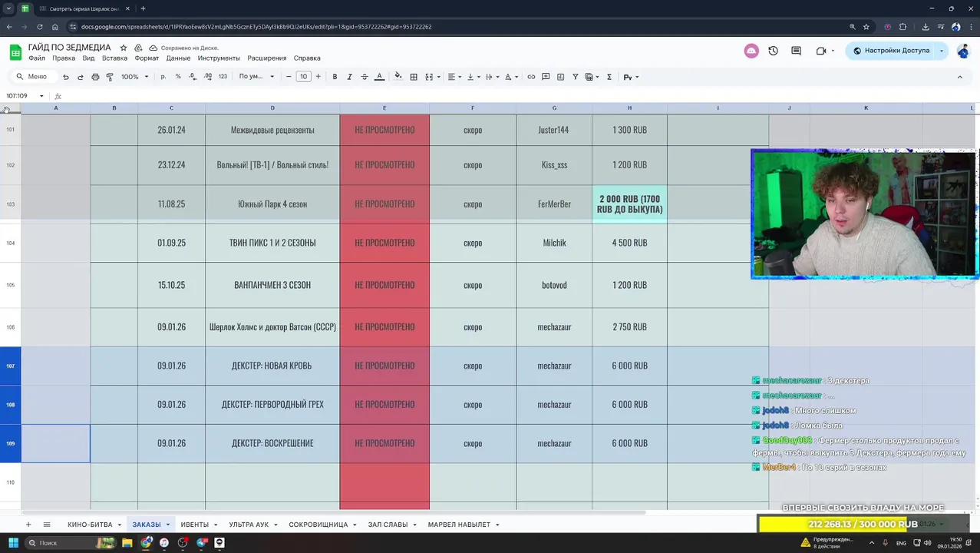The width and height of the screenshot is (980, 553).
Task: Click the font size field showing 10
Action: pos(303,77)
